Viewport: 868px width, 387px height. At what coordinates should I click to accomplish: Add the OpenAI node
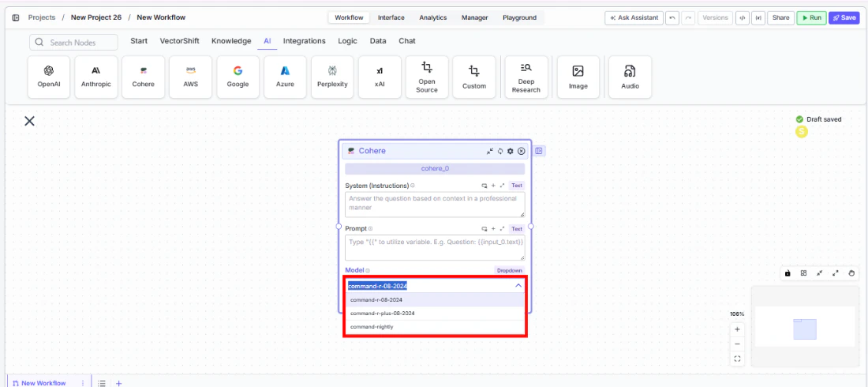pos(49,77)
